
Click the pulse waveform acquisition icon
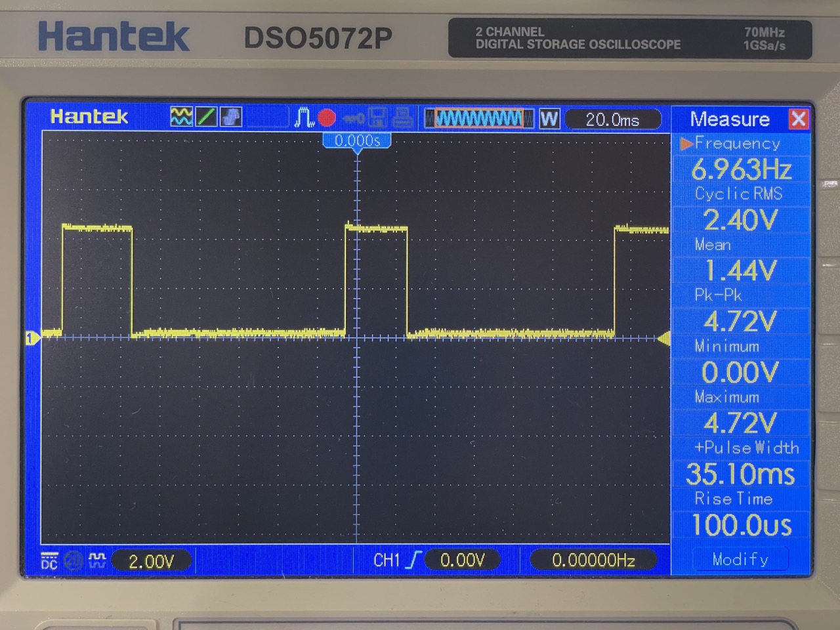pyautogui.click(x=304, y=117)
